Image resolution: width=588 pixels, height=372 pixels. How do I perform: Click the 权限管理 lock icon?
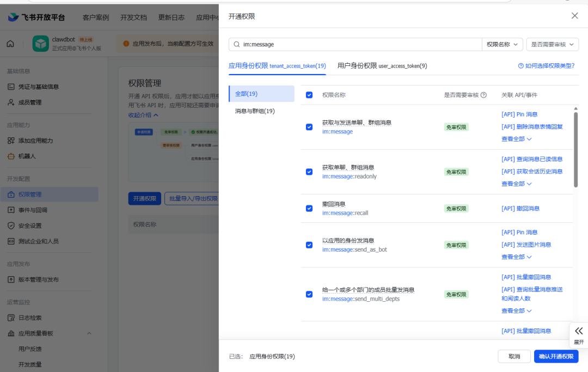click(x=11, y=194)
